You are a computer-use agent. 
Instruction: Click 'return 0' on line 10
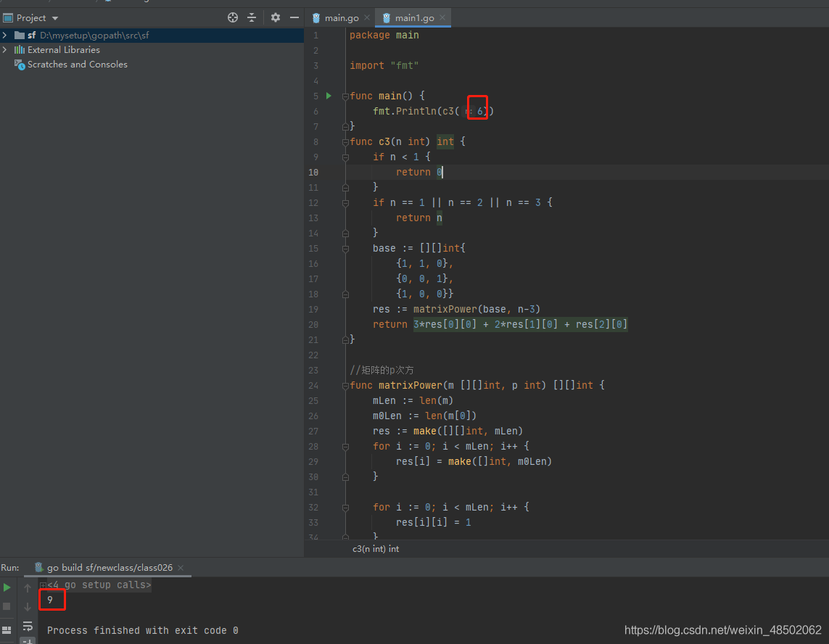coord(419,172)
